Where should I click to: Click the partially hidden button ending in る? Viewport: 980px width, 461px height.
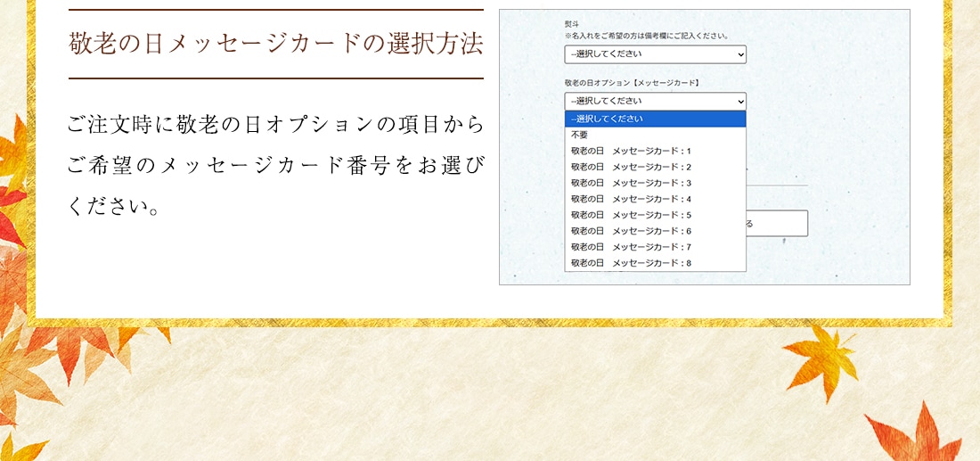(777, 224)
